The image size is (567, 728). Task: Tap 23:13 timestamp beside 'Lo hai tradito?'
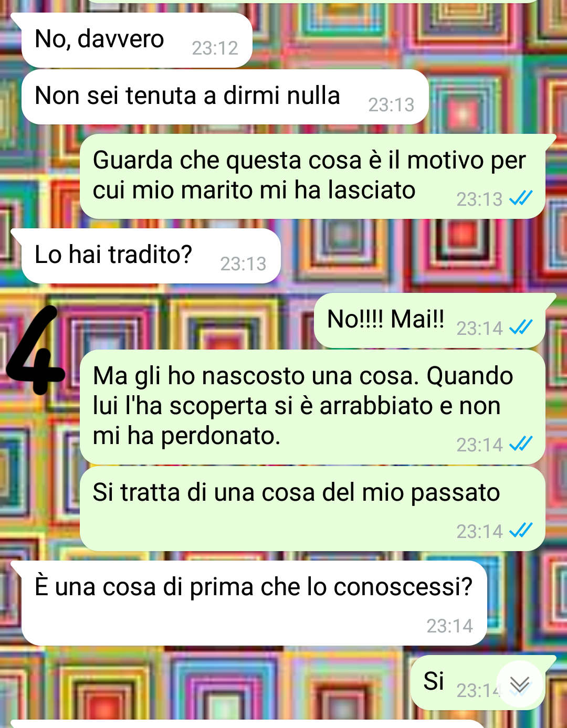pyautogui.click(x=243, y=264)
